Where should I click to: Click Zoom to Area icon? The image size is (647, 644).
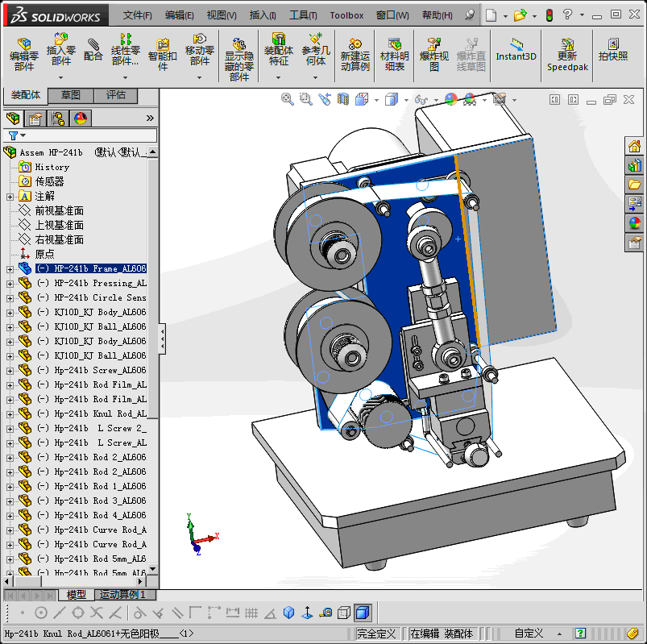[305, 99]
